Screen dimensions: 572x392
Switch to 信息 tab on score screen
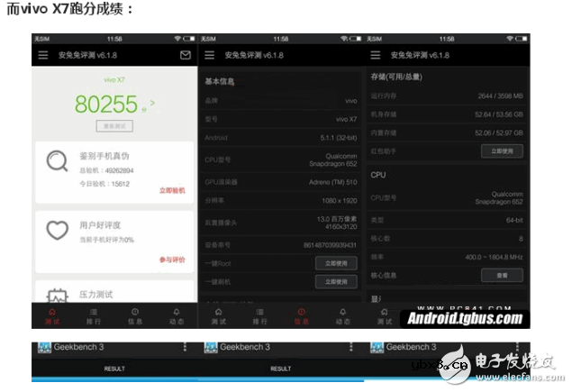pyautogui.click(x=135, y=316)
